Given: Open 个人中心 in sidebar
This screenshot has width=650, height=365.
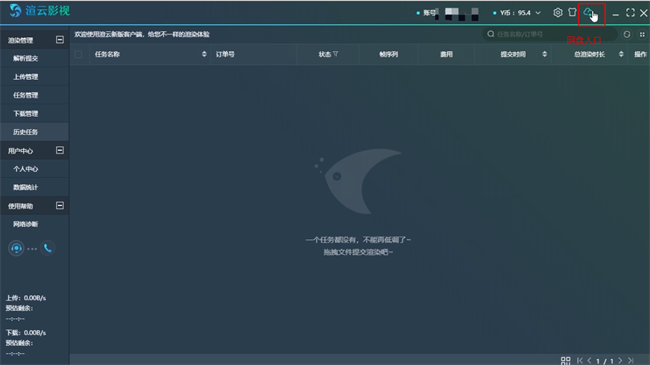Looking at the screenshot, I should (x=34, y=169).
